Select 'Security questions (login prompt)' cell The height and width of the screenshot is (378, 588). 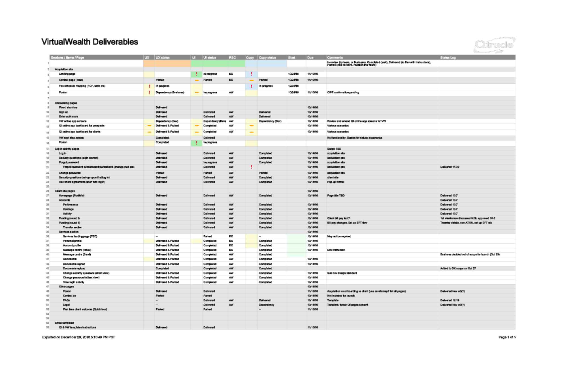[x=96, y=158]
